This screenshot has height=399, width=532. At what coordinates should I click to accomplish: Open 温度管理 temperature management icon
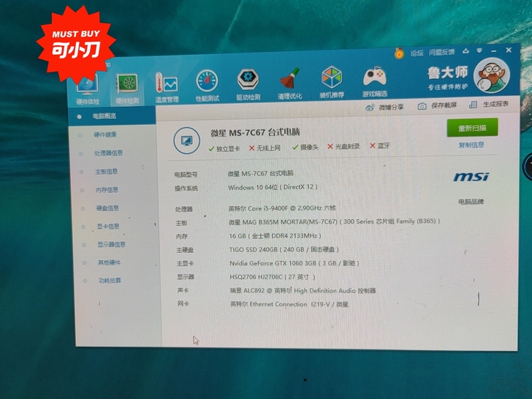pos(167,85)
